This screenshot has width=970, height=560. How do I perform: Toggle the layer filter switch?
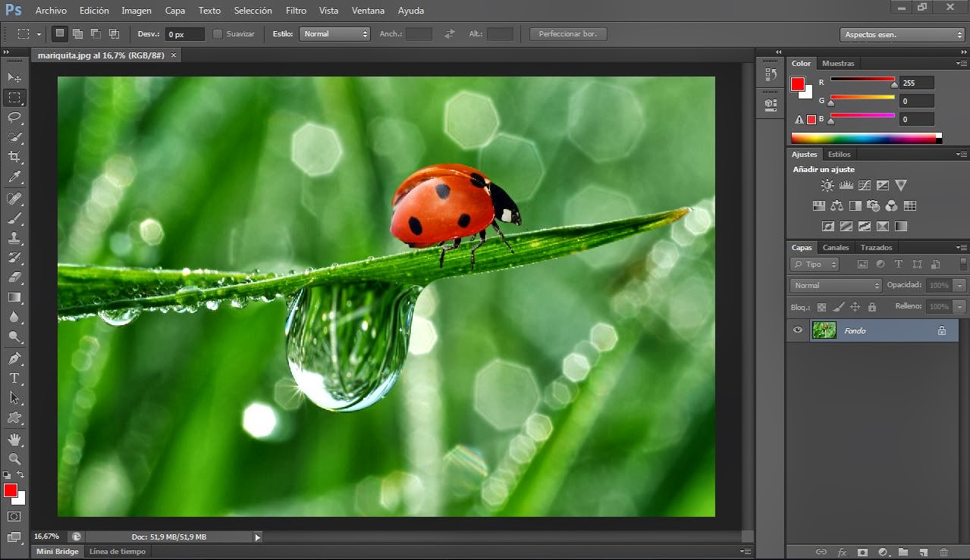pyautogui.click(x=963, y=264)
